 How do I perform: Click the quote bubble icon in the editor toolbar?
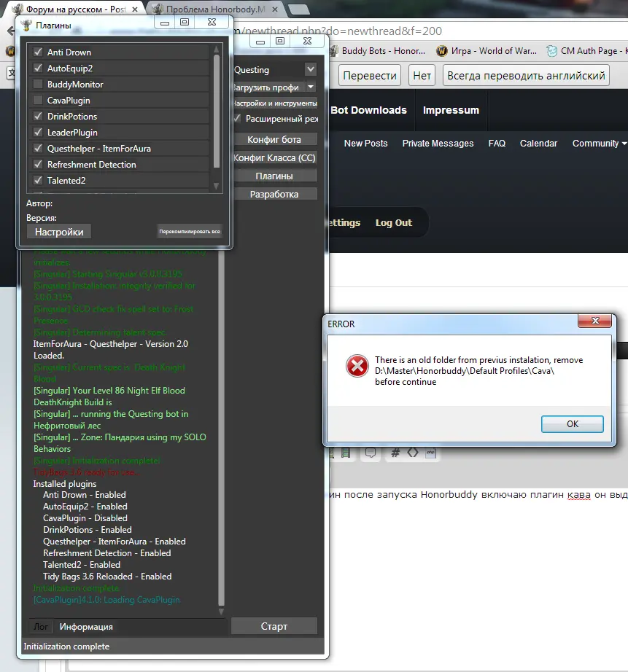pyautogui.click(x=371, y=453)
